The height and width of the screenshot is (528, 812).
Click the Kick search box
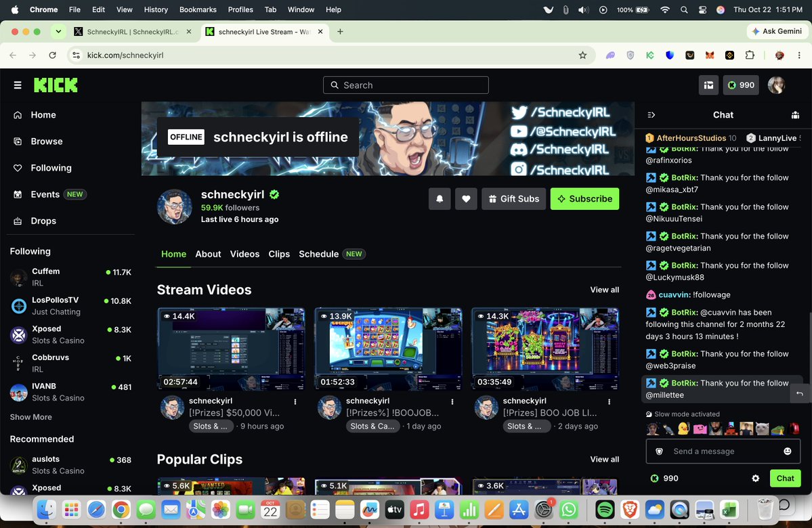point(406,85)
